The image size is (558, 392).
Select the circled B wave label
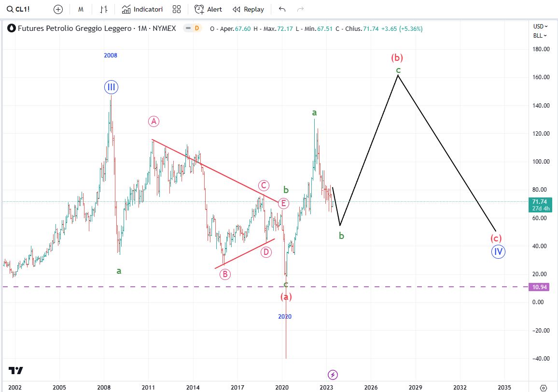225,274
